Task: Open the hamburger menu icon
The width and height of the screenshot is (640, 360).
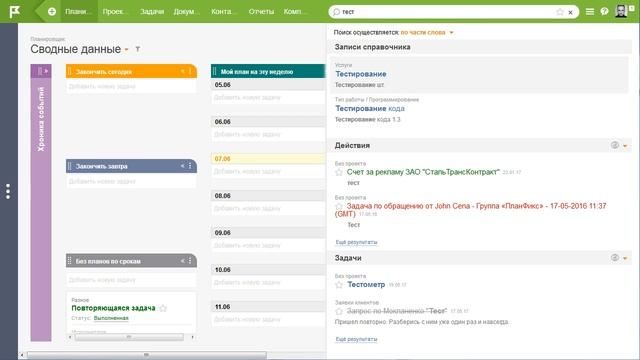Action: click(x=590, y=12)
